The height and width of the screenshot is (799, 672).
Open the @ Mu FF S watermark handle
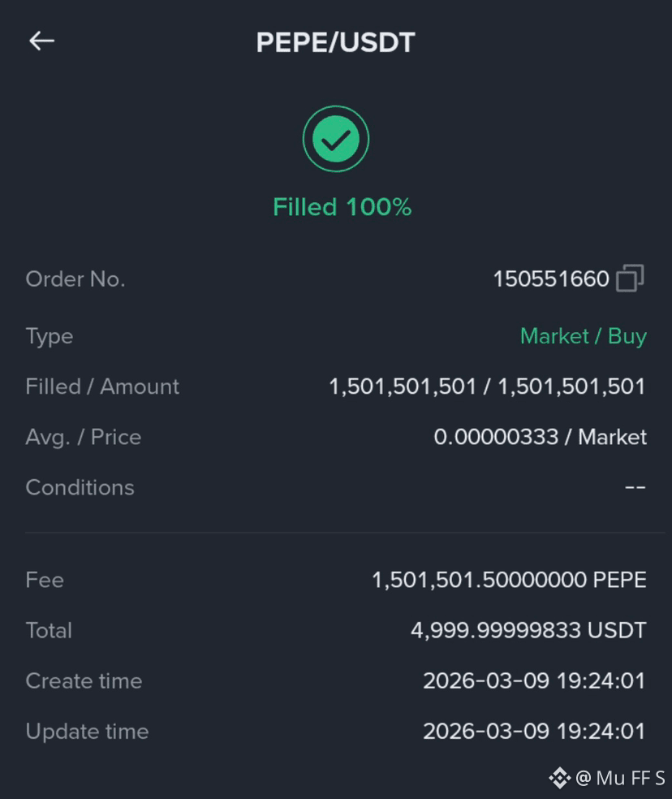[620, 778]
